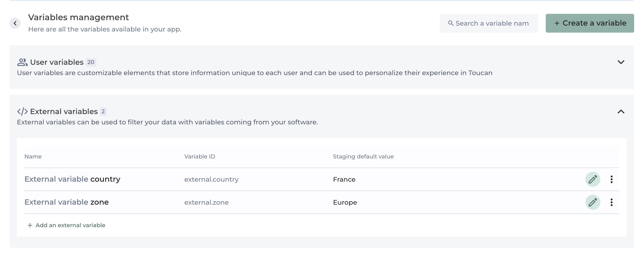Viewport: 644px width, 253px height.
Task: Add an external variable
Action: click(67, 225)
